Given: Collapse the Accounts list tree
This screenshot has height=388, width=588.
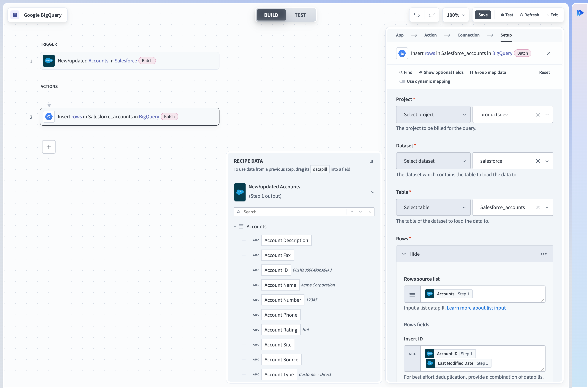Looking at the screenshot, I should pos(235,226).
